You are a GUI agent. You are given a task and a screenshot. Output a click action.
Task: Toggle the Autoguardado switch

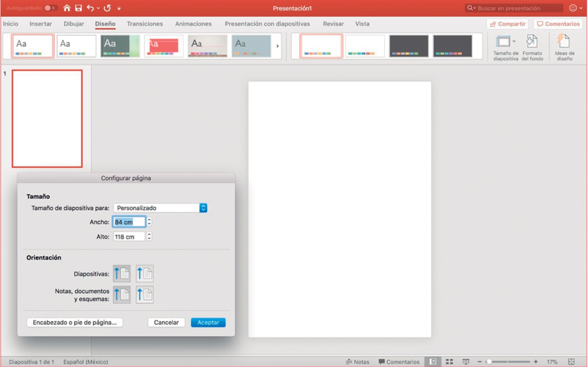pyautogui.click(x=51, y=8)
